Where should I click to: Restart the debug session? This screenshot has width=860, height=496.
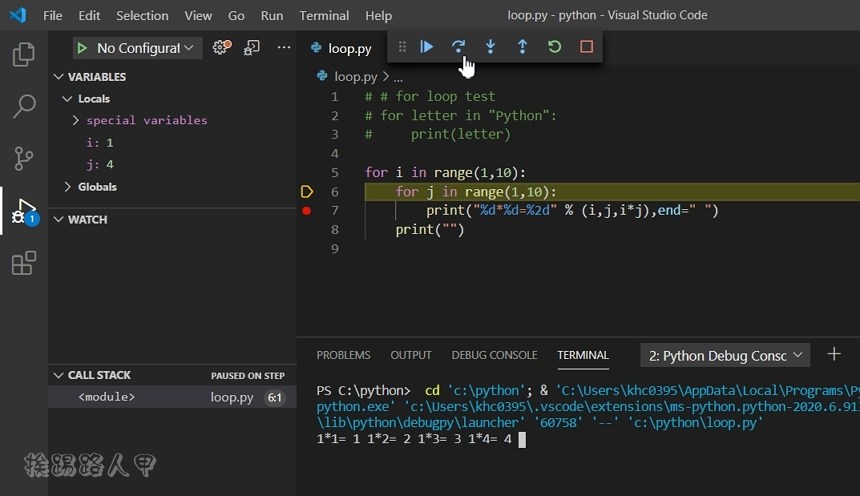(x=554, y=47)
